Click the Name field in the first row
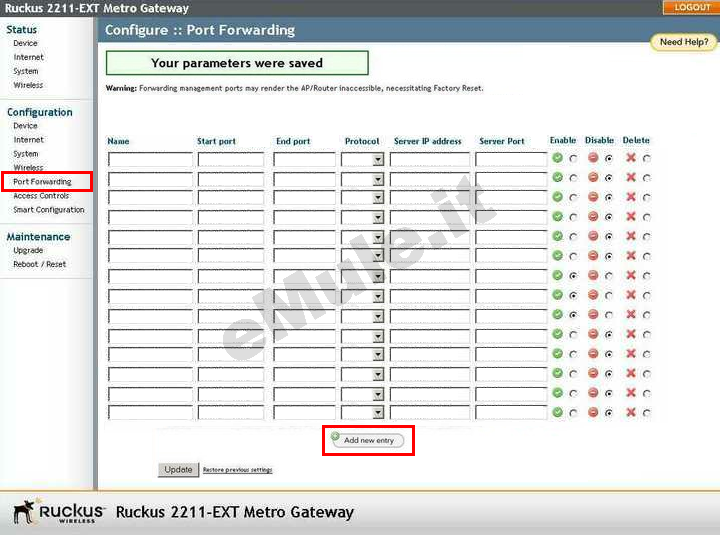The height and width of the screenshot is (535, 720). click(150, 160)
